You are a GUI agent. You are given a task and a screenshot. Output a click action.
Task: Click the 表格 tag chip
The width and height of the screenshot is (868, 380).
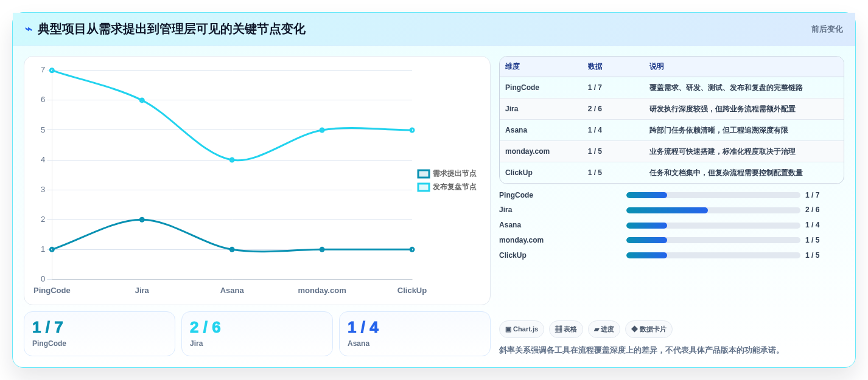pos(566,330)
